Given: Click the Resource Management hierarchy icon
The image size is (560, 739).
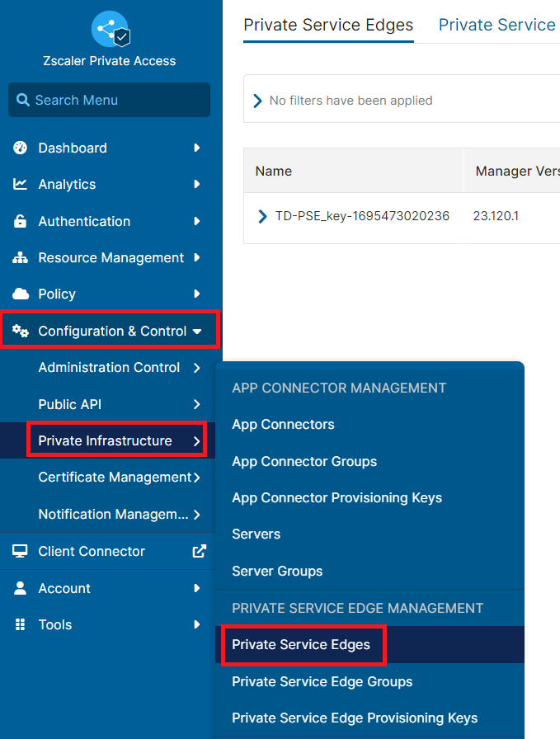Looking at the screenshot, I should (20, 257).
